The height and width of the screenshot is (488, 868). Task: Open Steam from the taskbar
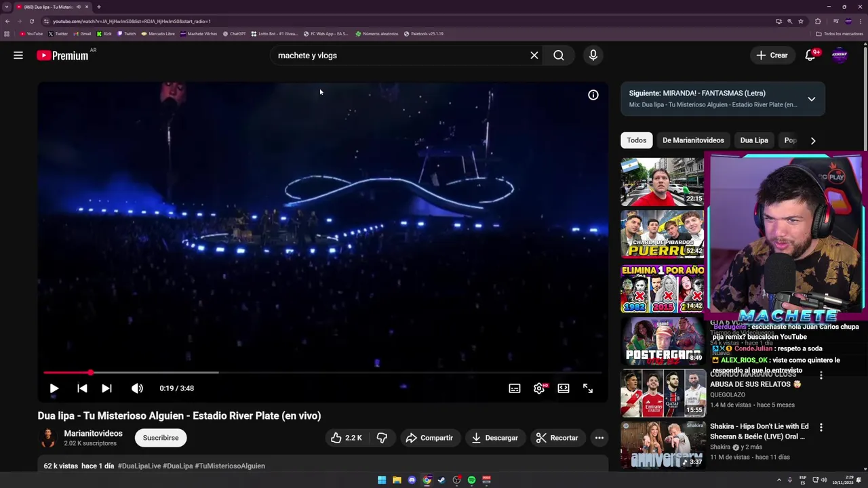[441, 480]
